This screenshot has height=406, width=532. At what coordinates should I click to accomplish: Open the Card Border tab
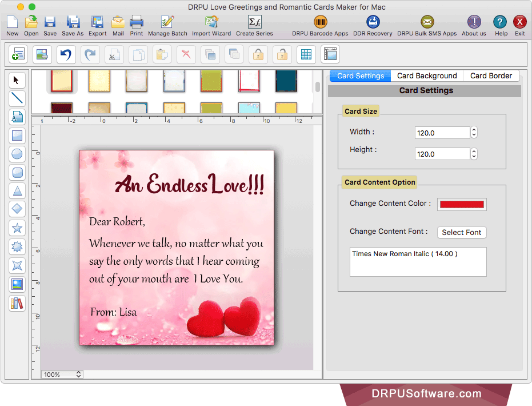click(491, 75)
